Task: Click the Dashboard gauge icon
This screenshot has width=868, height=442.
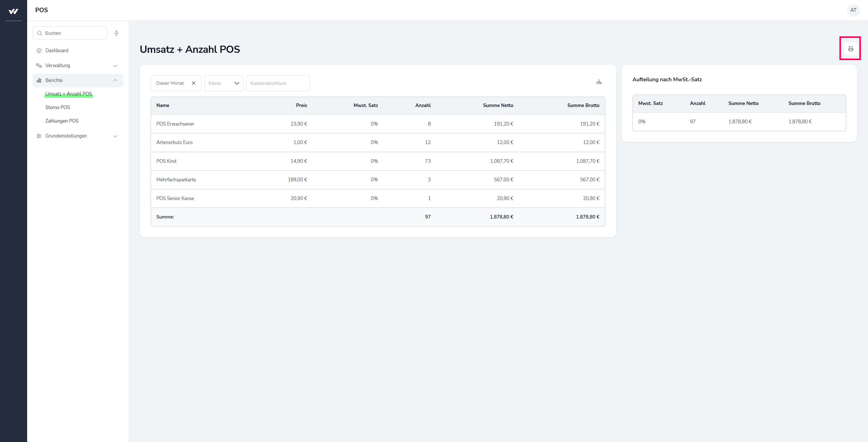Action: 39,51
